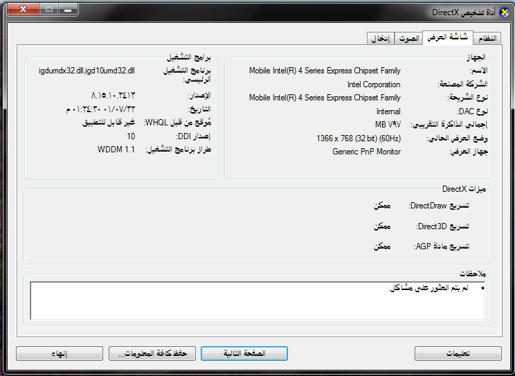Click the نوع DAC field label
Screen dimensions: 515x376
click(x=472, y=111)
